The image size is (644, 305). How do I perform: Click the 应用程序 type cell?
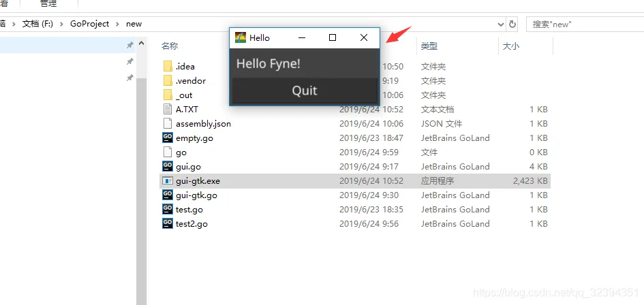438,181
